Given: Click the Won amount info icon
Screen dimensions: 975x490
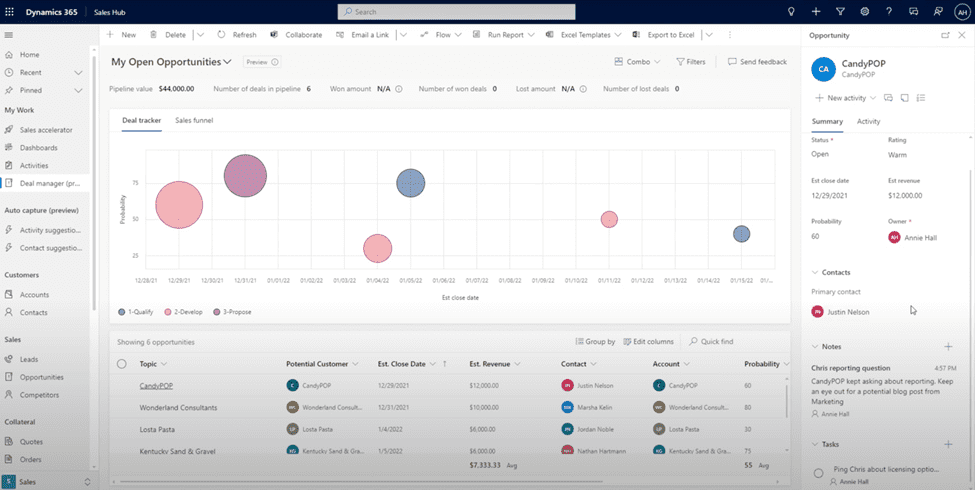Looking at the screenshot, I should [399, 89].
